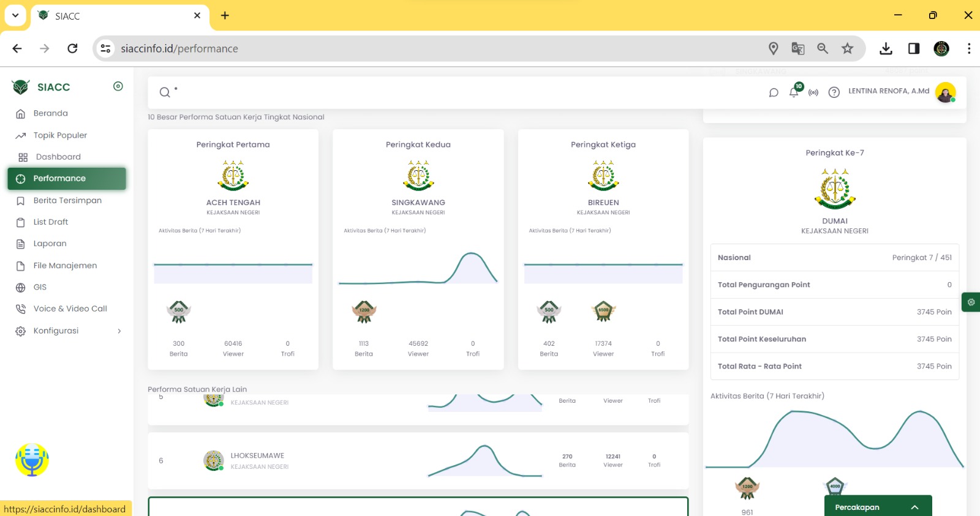Bookmark this page with the star icon
This screenshot has height=516, width=980.
point(847,48)
